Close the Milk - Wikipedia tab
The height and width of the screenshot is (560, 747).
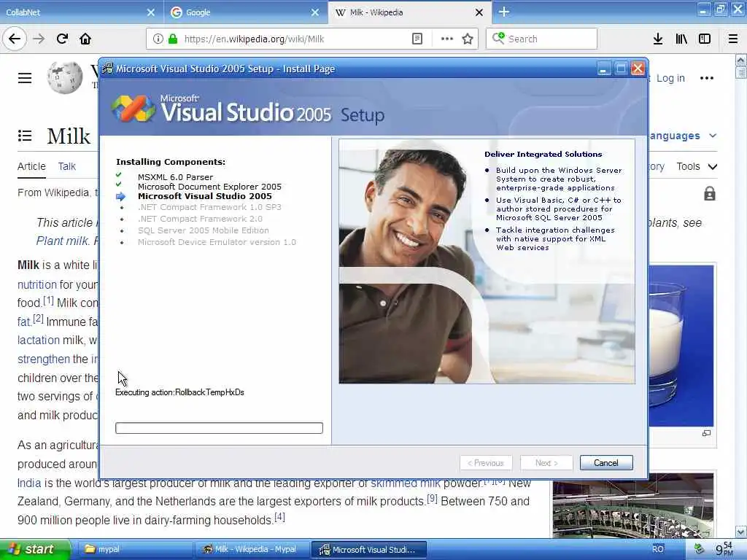coord(479,12)
